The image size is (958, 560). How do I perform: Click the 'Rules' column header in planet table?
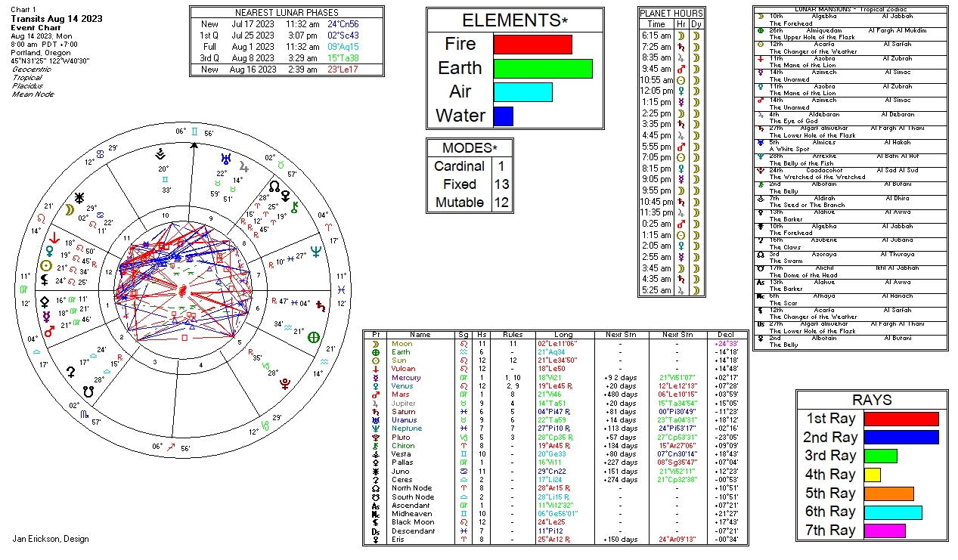(x=512, y=335)
